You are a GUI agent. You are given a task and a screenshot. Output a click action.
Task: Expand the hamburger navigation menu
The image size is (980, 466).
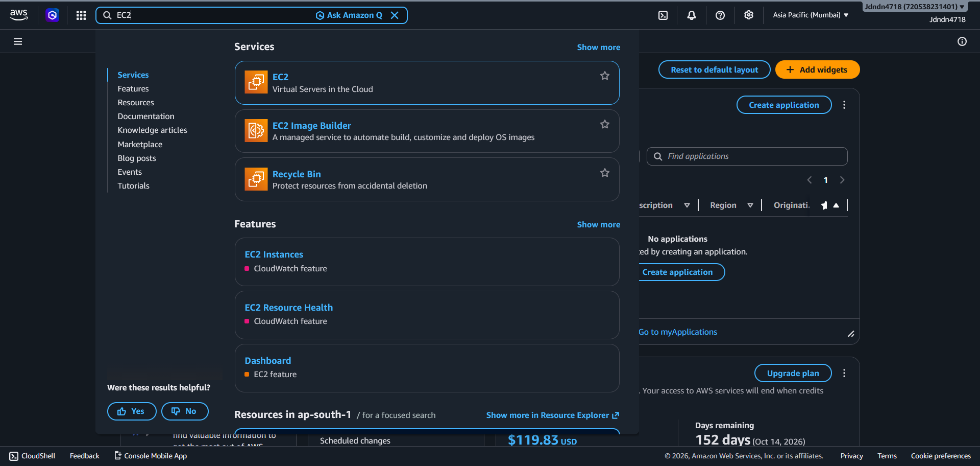click(x=18, y=41)
